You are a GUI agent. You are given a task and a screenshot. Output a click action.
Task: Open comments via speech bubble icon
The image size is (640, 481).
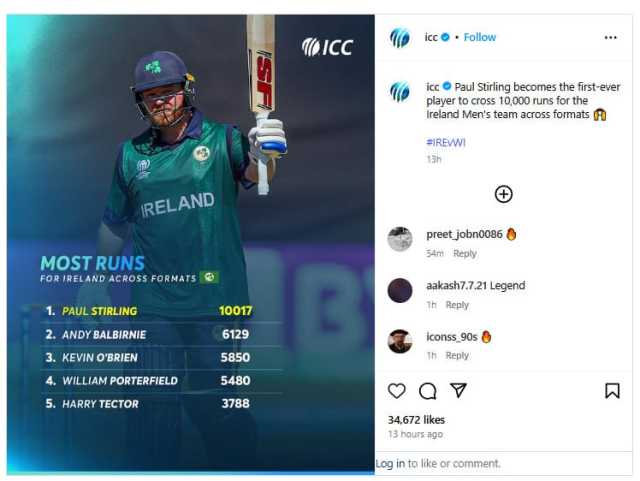coord(427,391)
